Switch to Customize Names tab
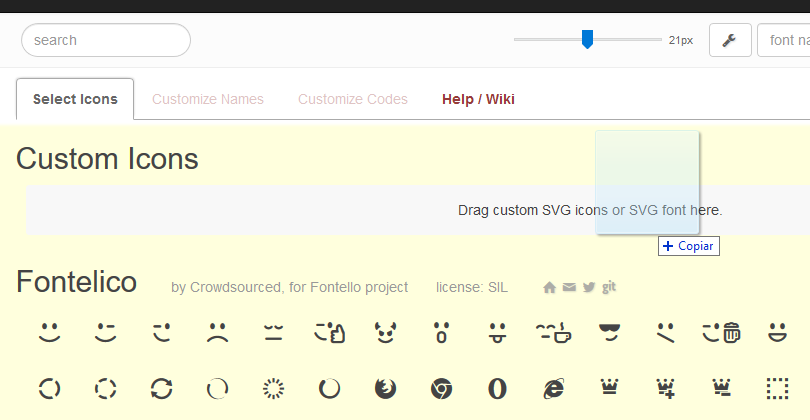The width and height of the screenshot is (810, 420). [x=208, y=99]
